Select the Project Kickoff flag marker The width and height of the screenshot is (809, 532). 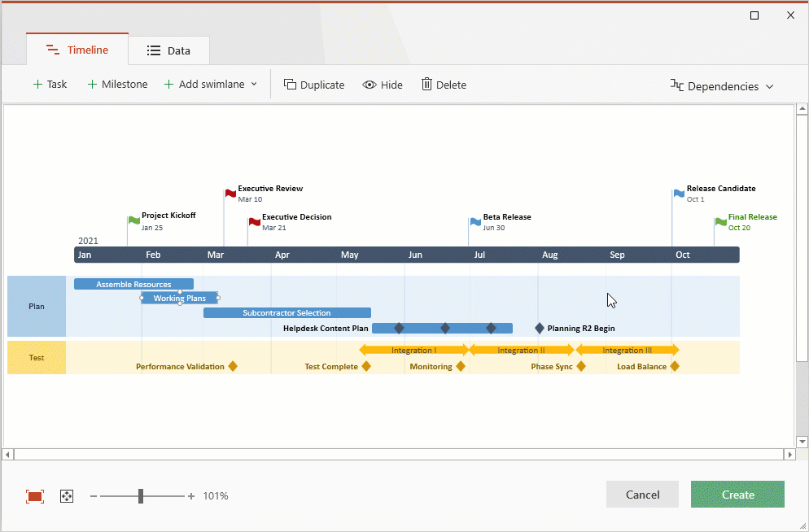(x=133, y=220)
